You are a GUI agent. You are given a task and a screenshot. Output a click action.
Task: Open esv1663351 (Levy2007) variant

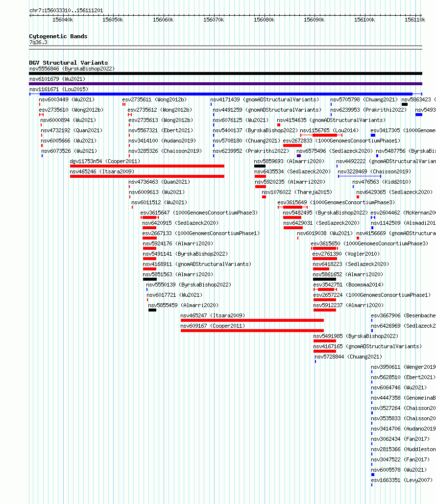(402, 480)
